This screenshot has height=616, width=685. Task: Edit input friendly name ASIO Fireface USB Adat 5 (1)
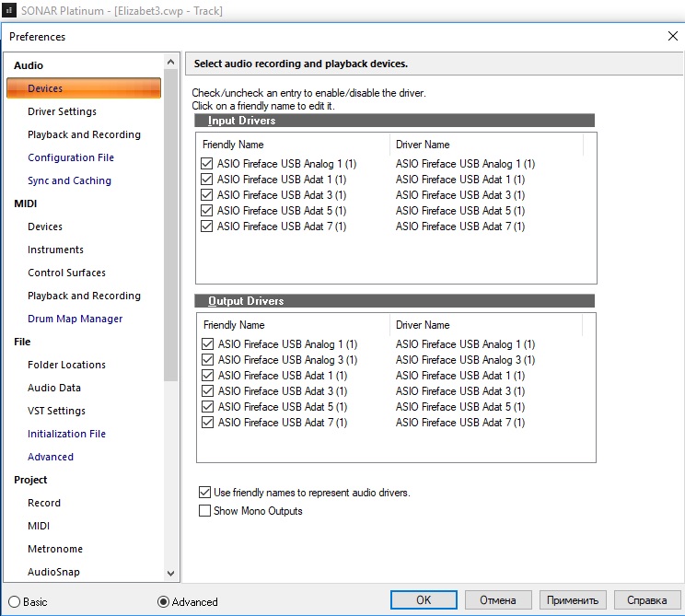[x=282, y=211]
